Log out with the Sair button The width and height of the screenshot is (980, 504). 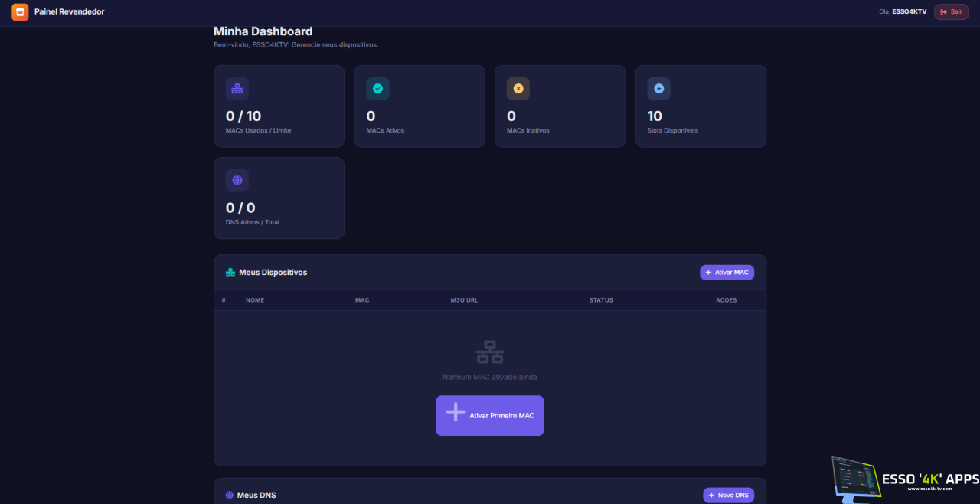[x=952, y=11]
